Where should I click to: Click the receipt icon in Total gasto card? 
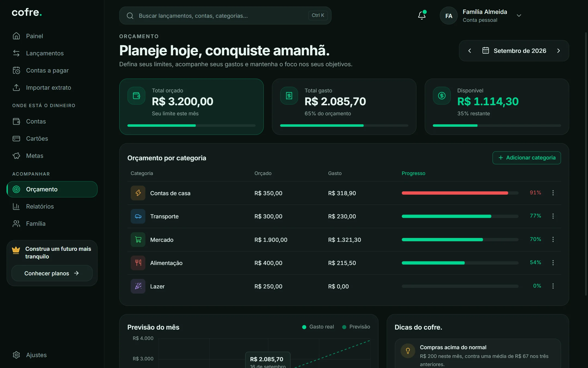pos(289,96)
